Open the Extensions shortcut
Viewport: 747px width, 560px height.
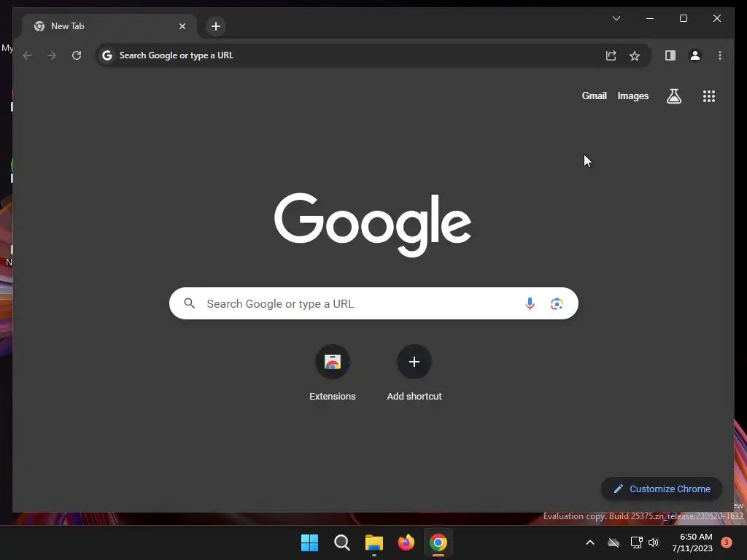click(x=333, y=374)
